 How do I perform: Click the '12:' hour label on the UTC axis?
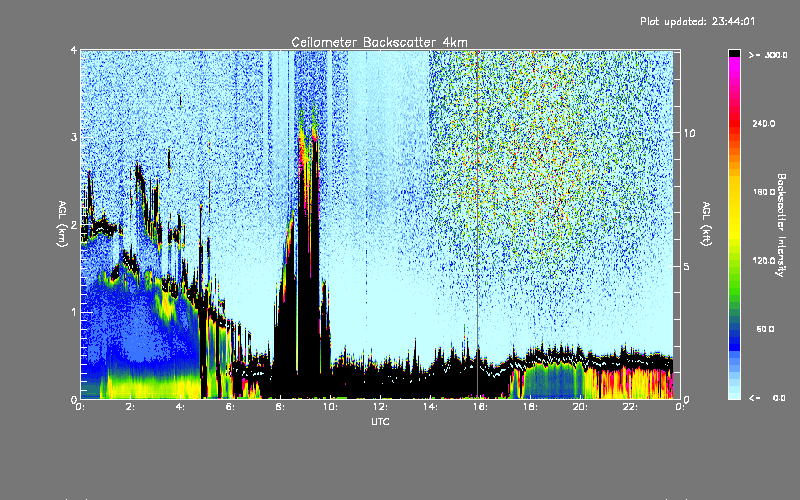click(380, 407)
